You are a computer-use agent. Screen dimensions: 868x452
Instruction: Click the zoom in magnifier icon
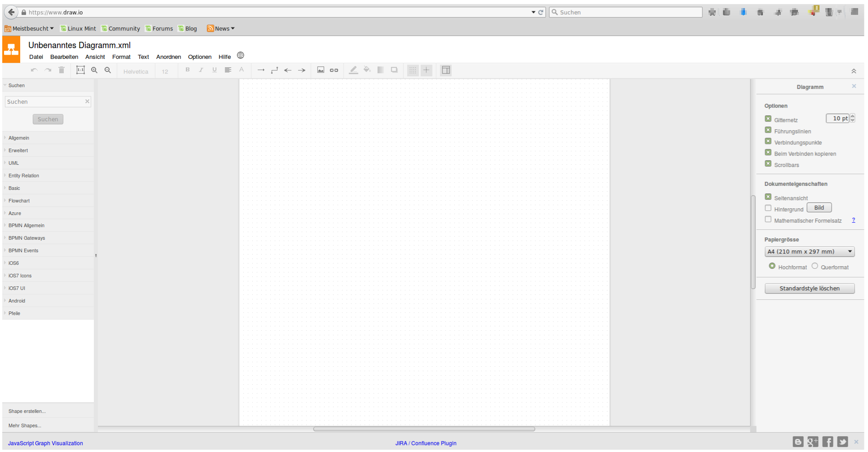[x=94, y=70]
